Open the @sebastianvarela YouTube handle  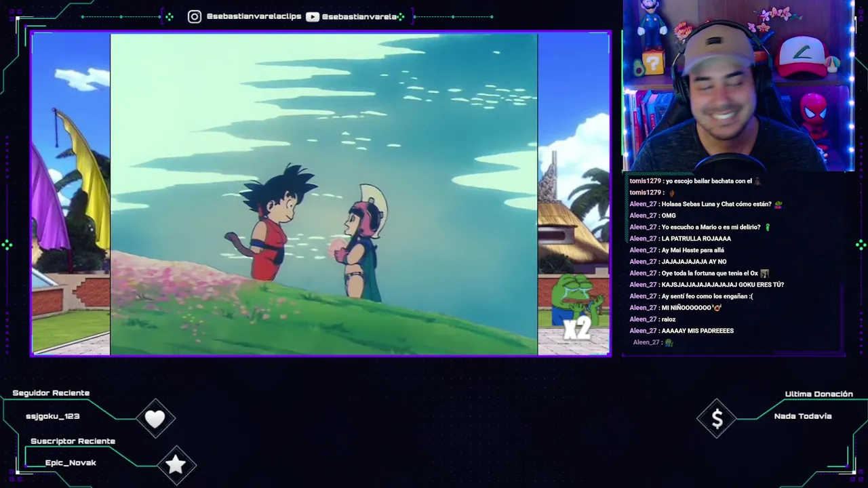tap(359, 16)
